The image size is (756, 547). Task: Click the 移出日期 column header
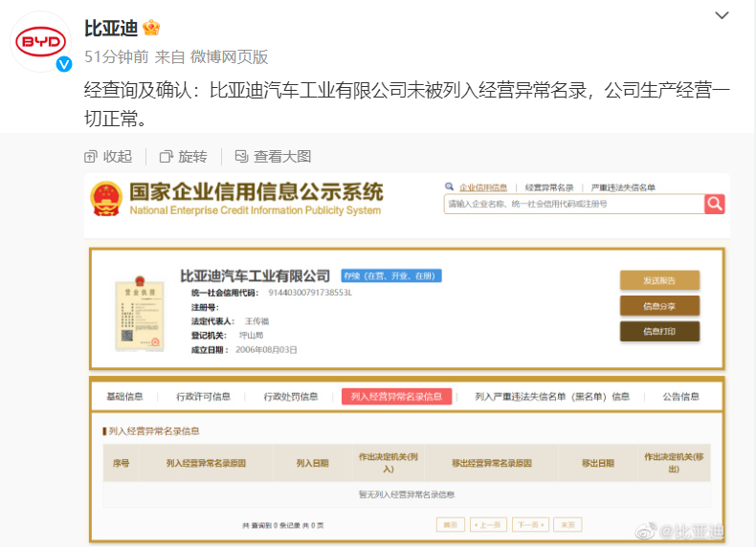pos(598,463)
